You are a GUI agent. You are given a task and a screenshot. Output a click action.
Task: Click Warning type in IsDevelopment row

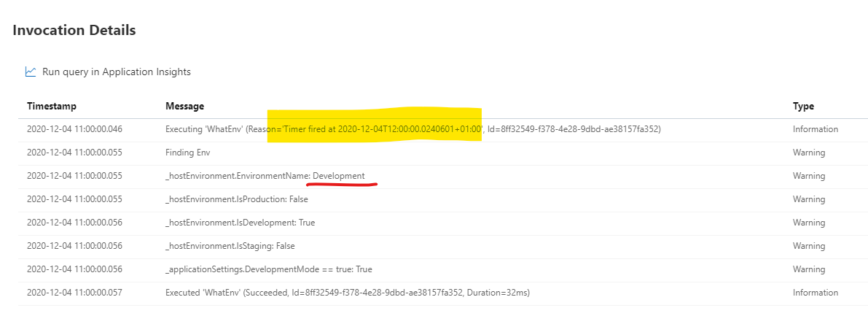(809, 223)
